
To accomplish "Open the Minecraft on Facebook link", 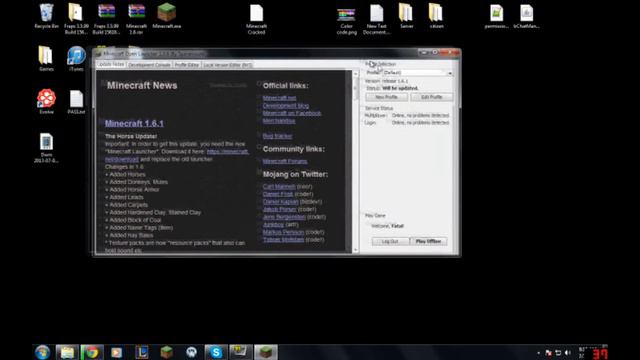I will 292,113.
